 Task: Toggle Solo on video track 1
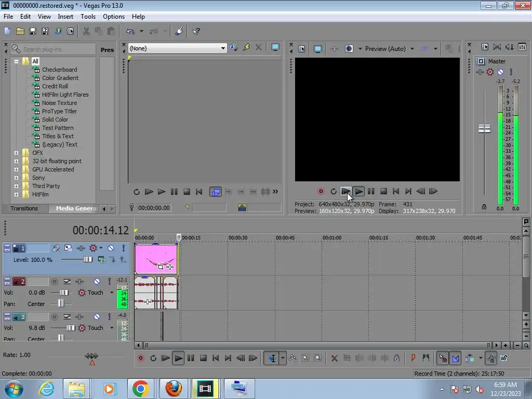pyautogui.click(x=124, y=248)
